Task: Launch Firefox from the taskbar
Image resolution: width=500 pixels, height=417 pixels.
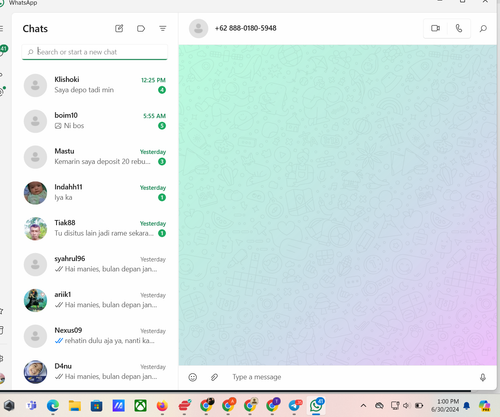Action: 162,406
